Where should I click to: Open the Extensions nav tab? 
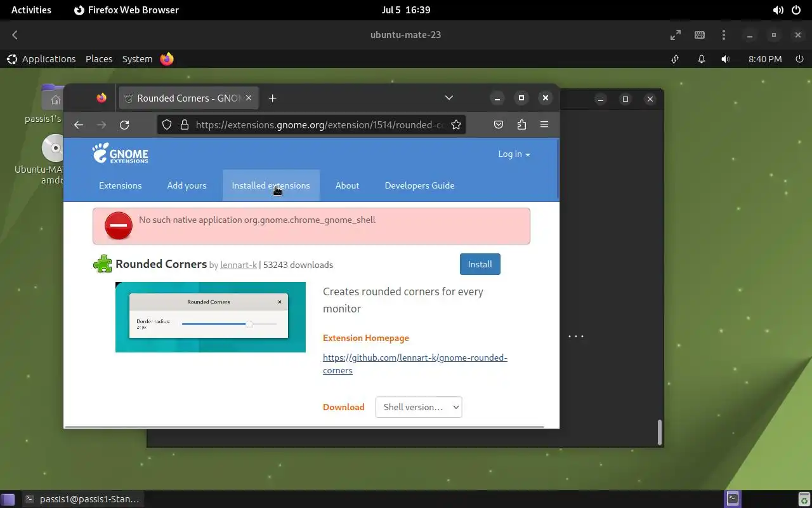(121, 185)
